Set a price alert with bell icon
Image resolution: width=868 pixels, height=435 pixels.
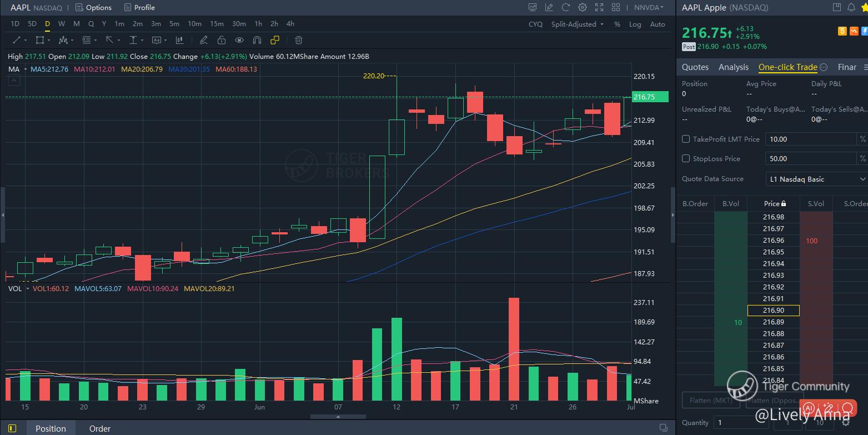[851, 7]
